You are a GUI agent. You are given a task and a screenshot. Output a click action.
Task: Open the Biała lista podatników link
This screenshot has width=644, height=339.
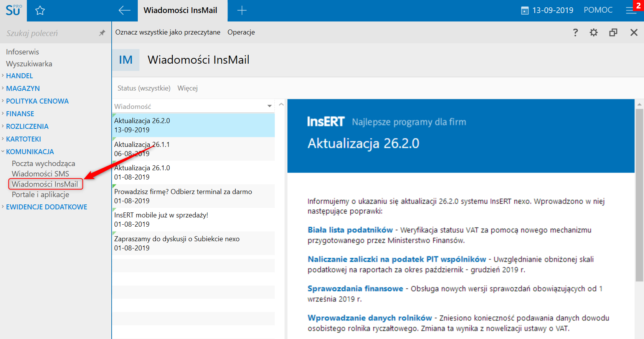point(350,230)
